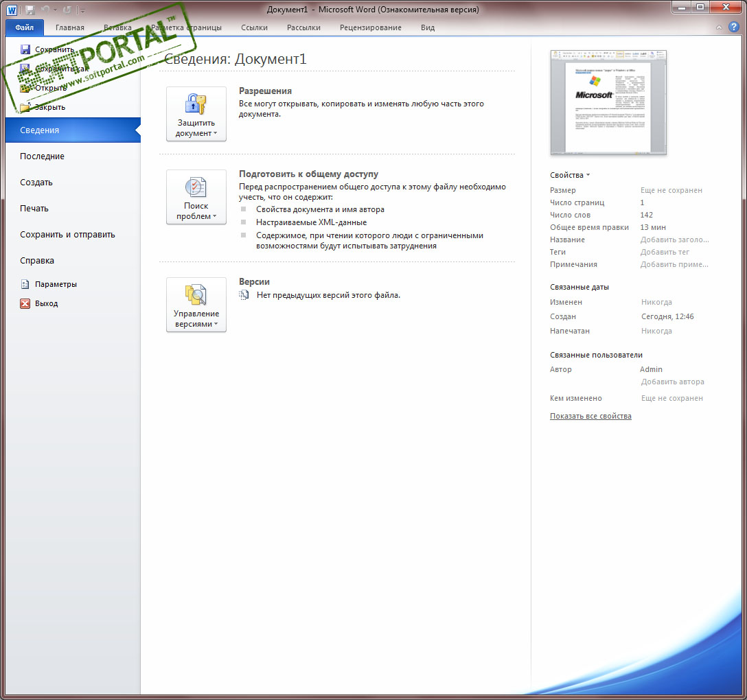Viewport: 747px width, 700px height.
Task: Expand the Поиск проблем dropdown arrow
Action: coord(214,216)
